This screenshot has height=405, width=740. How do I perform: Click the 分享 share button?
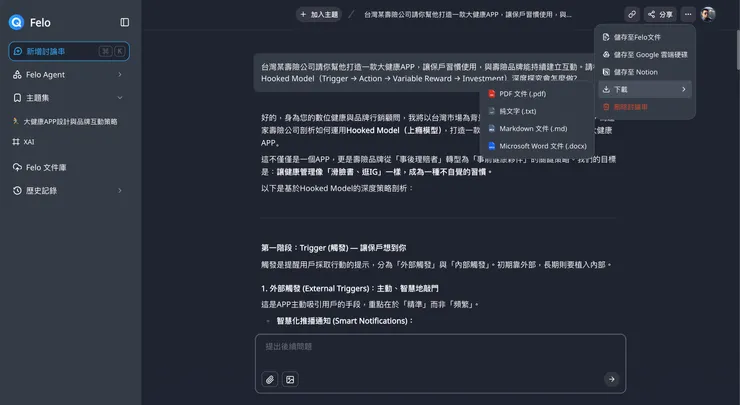[660, 14]
